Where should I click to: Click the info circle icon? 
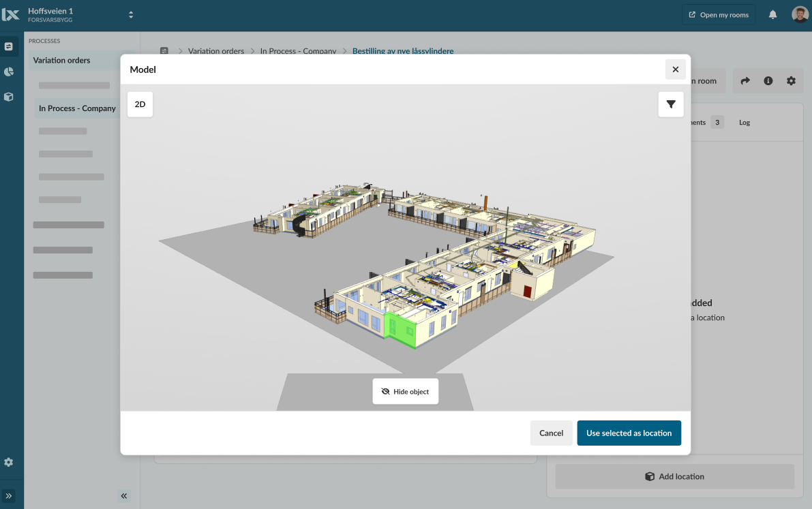[x=768, y=81]
